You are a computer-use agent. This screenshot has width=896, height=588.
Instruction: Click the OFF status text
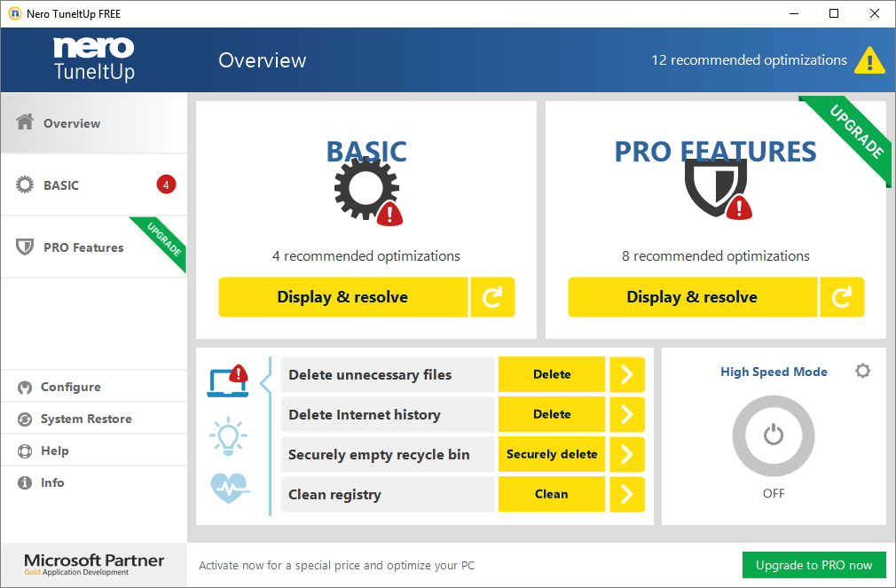pos(774,493)
